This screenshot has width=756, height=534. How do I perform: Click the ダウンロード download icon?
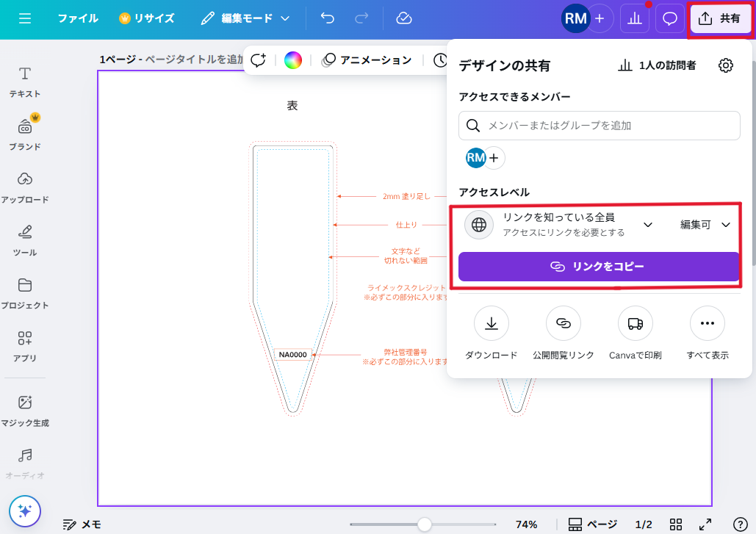click(x=492, y=323)
